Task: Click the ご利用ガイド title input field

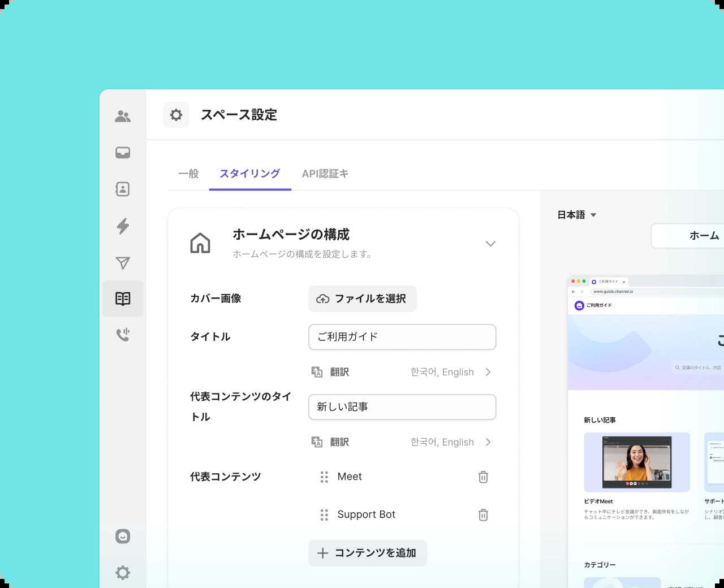Action: (x=402, y=337)
